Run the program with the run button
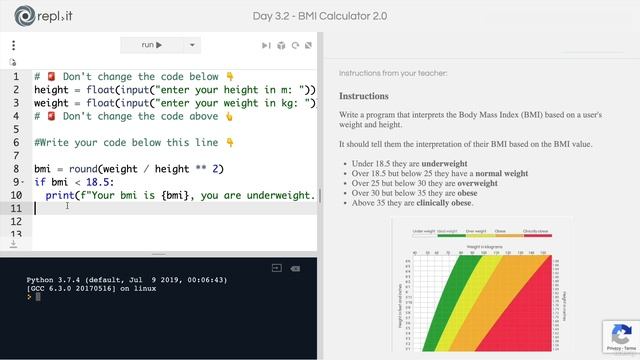 click(x=151, y=45)
